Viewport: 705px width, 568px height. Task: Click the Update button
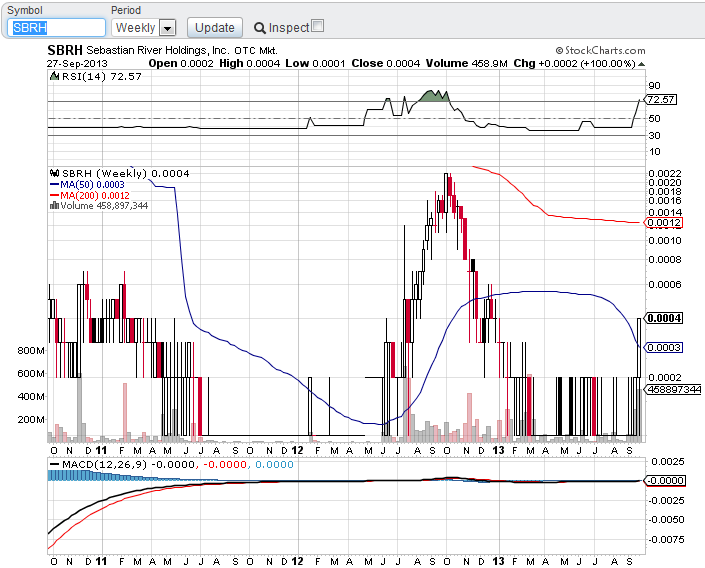[214, 28]
